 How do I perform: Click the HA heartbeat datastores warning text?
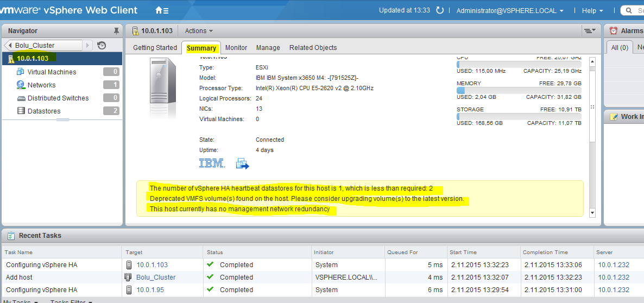(x=291, y=188)
